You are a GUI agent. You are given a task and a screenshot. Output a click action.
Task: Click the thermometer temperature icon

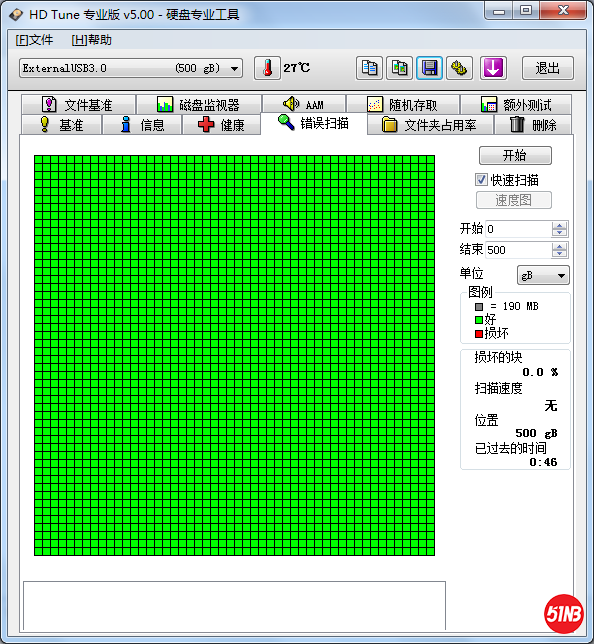[x=267, y=68]
